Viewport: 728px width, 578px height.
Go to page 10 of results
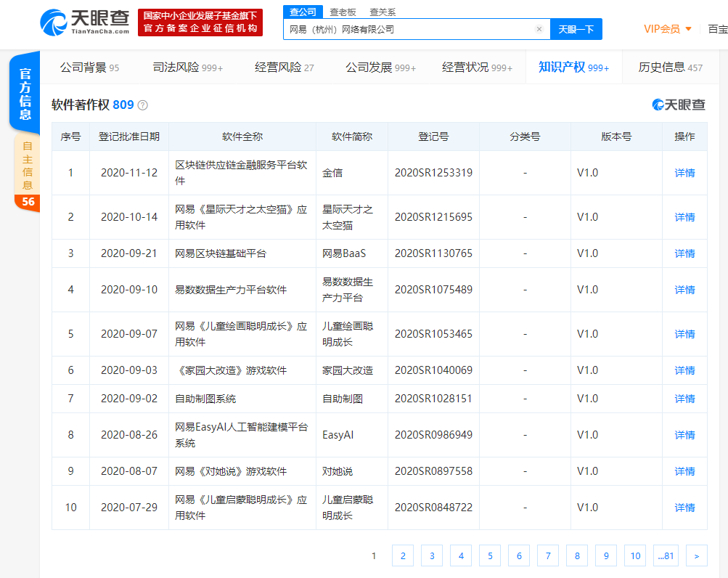coord(635,555)
